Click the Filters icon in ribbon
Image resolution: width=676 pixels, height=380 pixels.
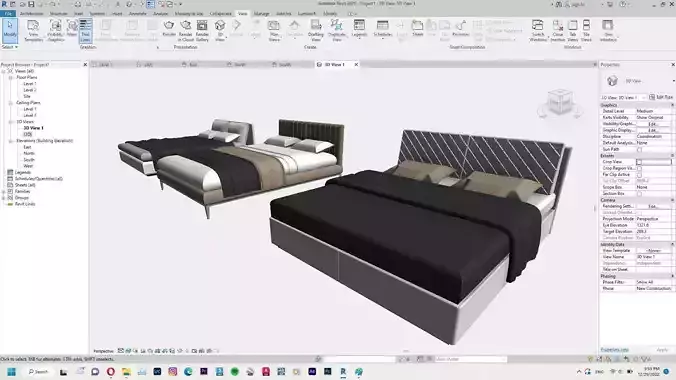point(72,28)
